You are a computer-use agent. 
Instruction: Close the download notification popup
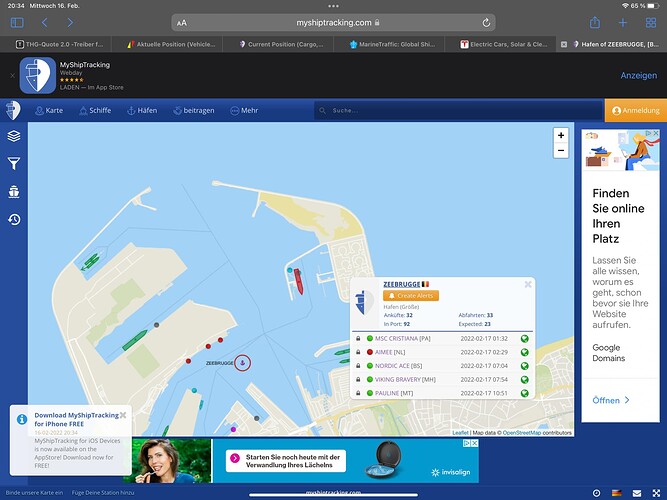(x=123, y=415)
